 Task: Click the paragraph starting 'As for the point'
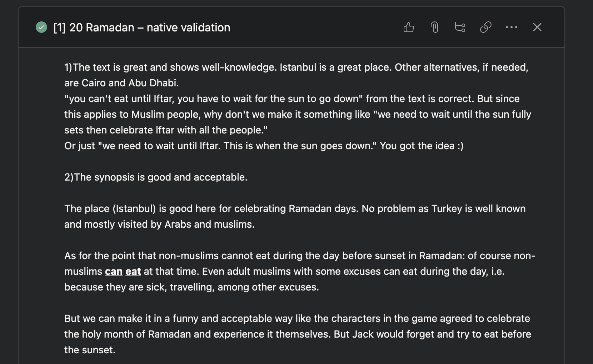[300, 271]
